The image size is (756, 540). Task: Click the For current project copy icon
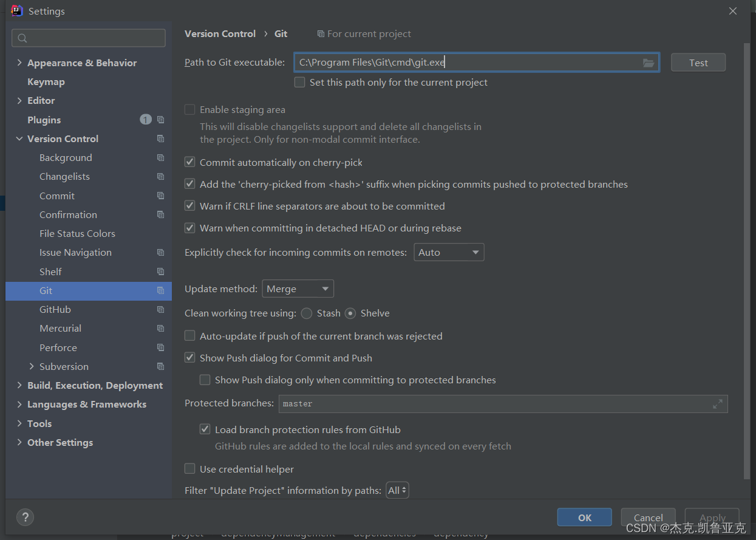tap(321, 34)
